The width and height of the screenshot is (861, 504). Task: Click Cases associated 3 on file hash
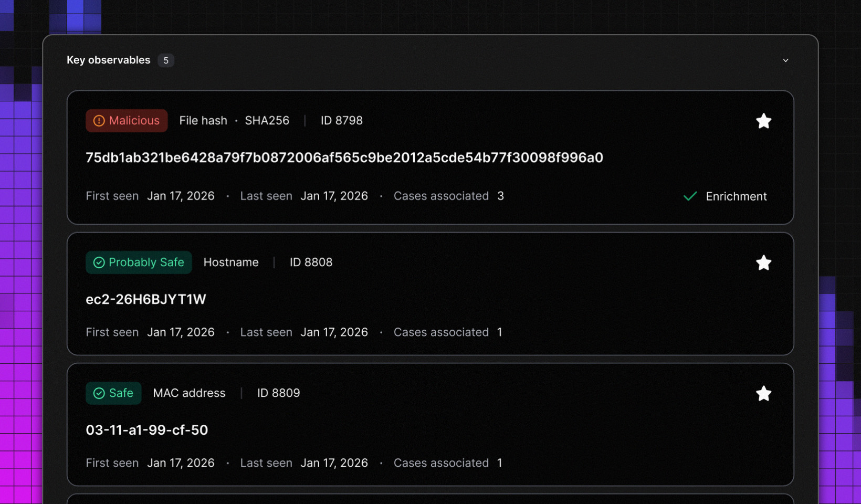click(x=448, y=196)
